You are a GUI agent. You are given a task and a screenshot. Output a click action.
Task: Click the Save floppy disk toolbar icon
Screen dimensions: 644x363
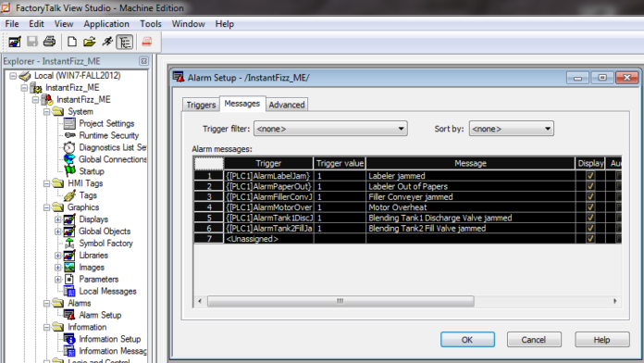32,41
